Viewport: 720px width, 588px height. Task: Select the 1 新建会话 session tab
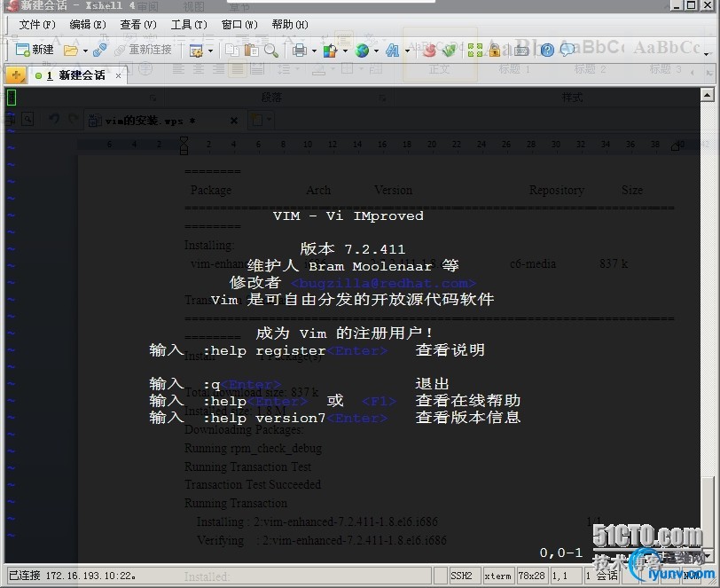tap(76, 75)
